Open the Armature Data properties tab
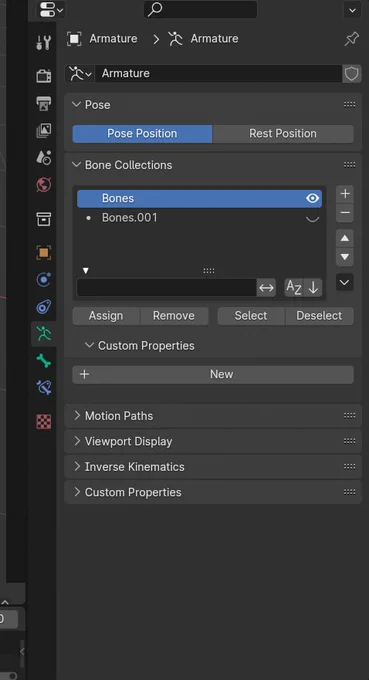This screenshot has height=680, width=369. (x=44, y=333)
